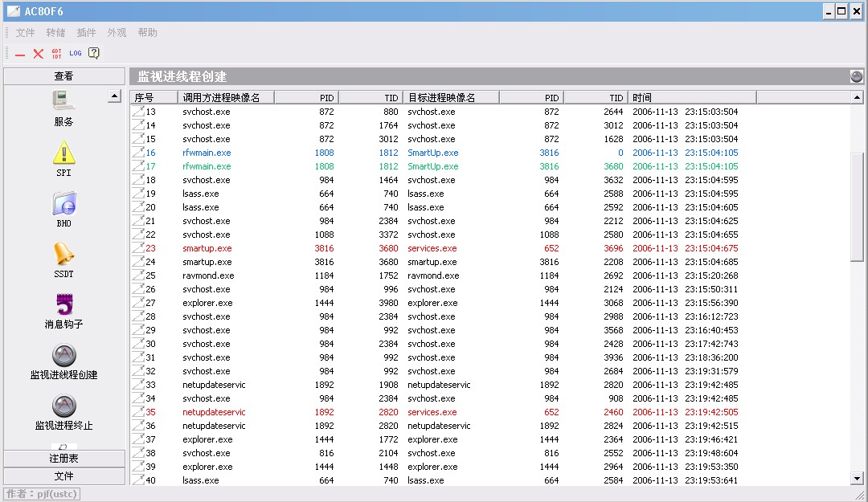This screenshot has width=868, height=502.
Task: Click the list scrollbar down arrow
Action: [857, 479]
